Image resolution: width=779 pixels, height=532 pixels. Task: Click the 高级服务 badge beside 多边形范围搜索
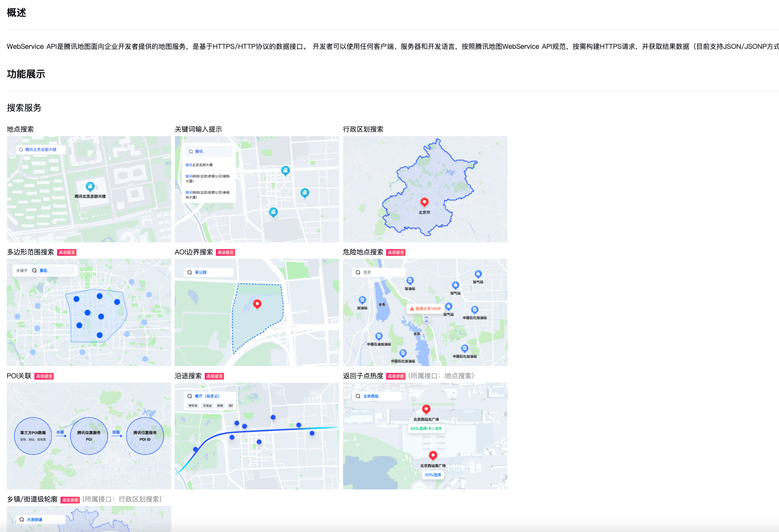click(67, 252)
